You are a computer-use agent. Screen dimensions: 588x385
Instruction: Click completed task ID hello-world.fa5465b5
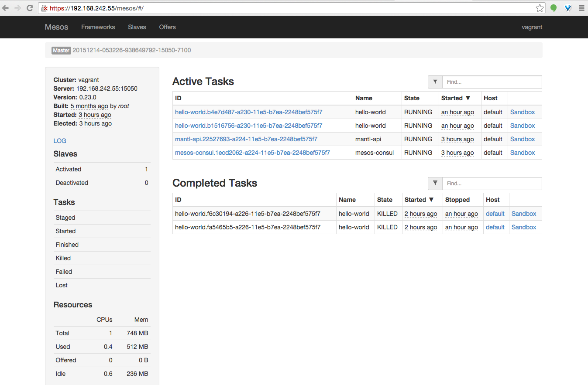pos(248,227)
